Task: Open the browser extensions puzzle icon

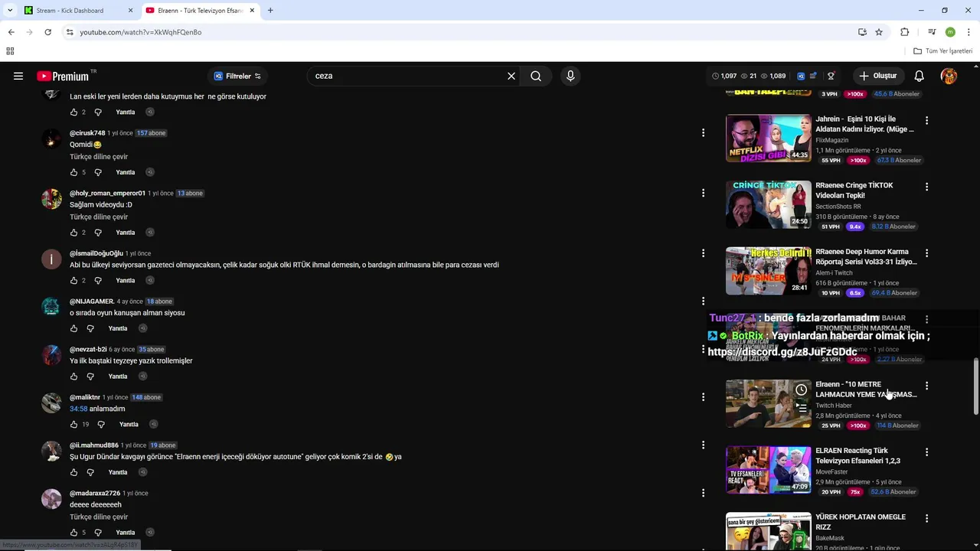Action: (x=904, y=32)
